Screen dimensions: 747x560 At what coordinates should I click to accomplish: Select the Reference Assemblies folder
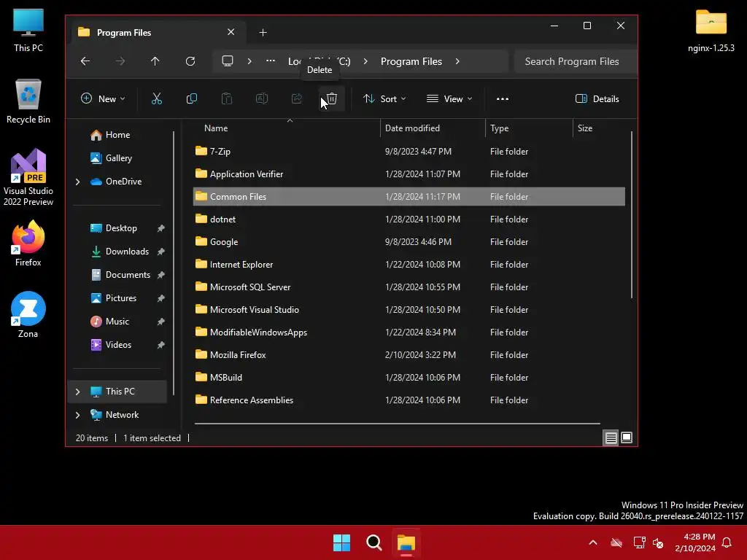point(409,400)
